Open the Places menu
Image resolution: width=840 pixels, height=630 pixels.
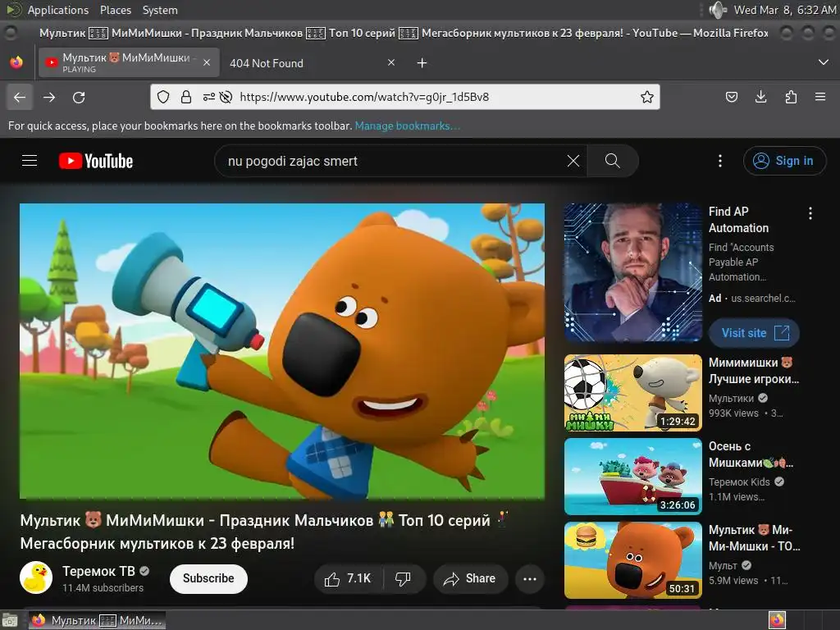(x=115, y=10)
